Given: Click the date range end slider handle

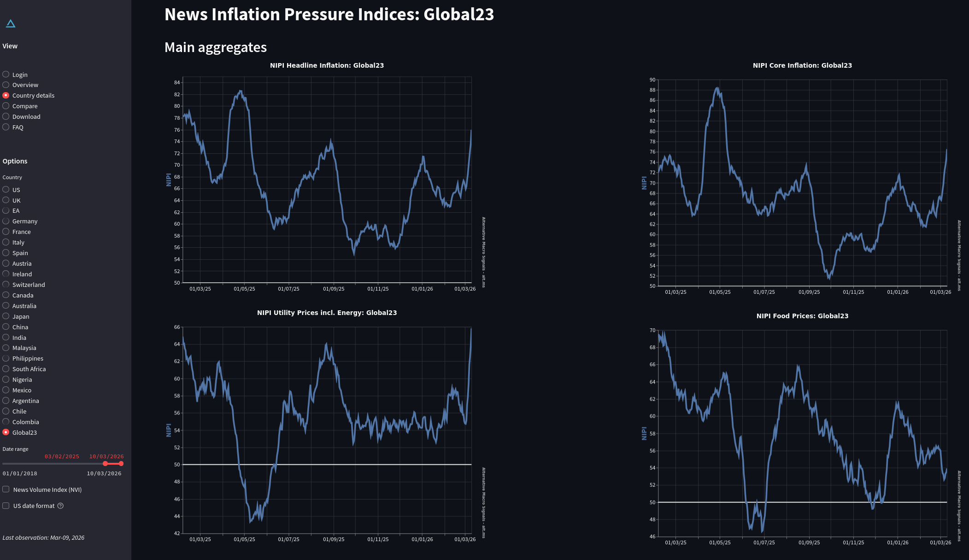Looking at the screenshot, I should [121, 463].
